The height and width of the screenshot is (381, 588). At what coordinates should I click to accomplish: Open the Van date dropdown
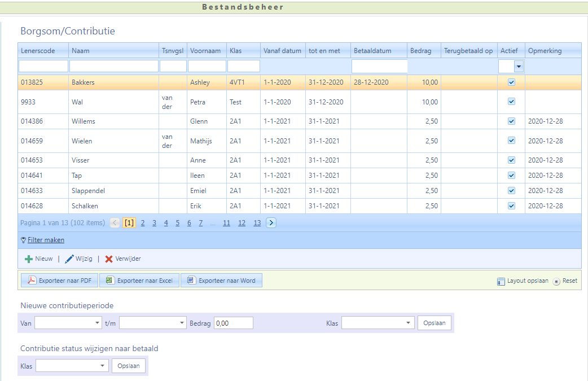98,323
